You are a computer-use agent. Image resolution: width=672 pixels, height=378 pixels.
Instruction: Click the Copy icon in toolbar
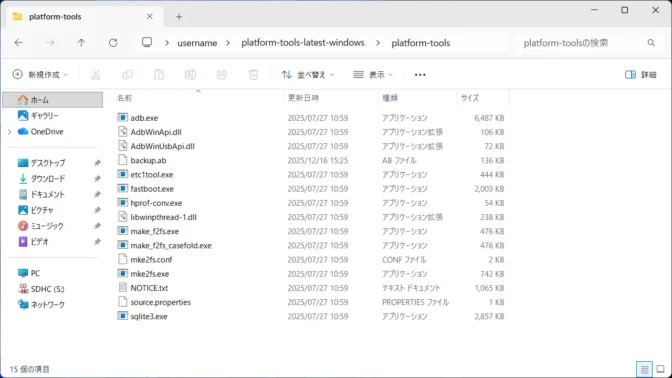click(127, 75)
